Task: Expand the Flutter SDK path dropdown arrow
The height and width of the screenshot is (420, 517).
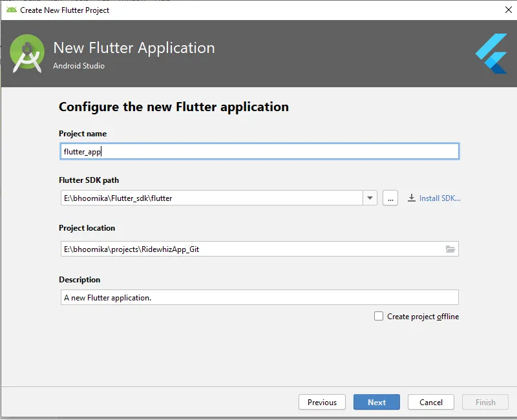Action: coord(370,198)
